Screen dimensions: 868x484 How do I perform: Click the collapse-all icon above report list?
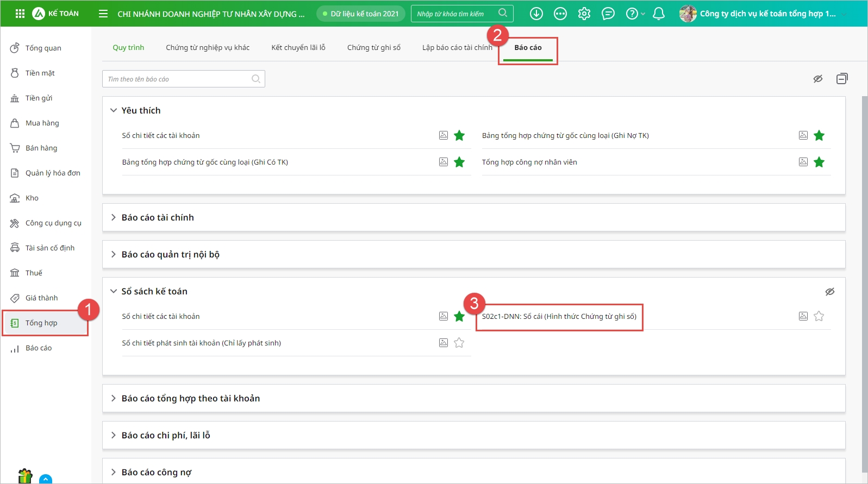pyautogui.click(x=841, y=79)
